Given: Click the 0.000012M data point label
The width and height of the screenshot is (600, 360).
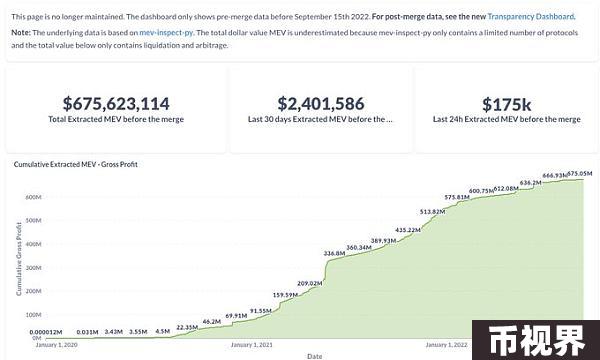Looking at the screenshot, I should coord(46,332).
